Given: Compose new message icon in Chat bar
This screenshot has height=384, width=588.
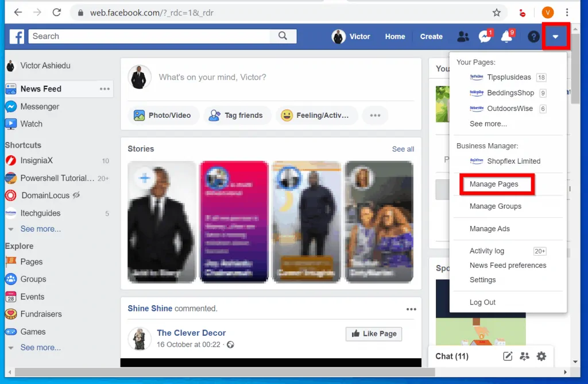Looking at the screenshot, I should (508, 356).
